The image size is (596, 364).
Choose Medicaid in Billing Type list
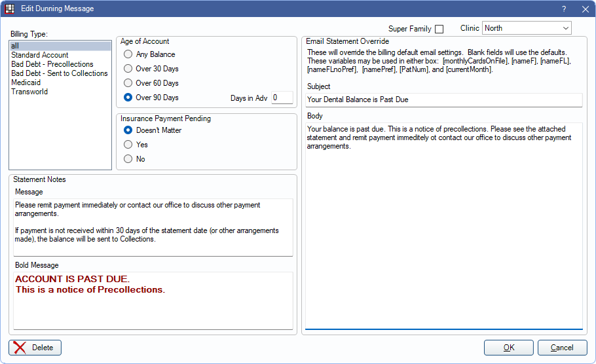[x=26, y=82]
